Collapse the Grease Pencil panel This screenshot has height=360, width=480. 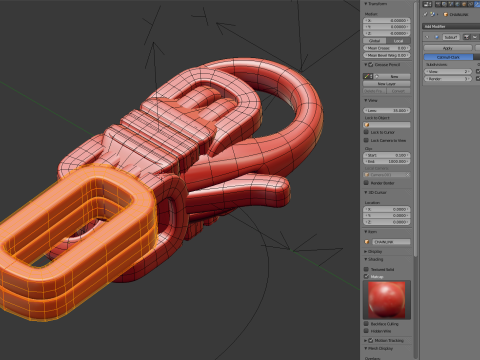[366, 65]
